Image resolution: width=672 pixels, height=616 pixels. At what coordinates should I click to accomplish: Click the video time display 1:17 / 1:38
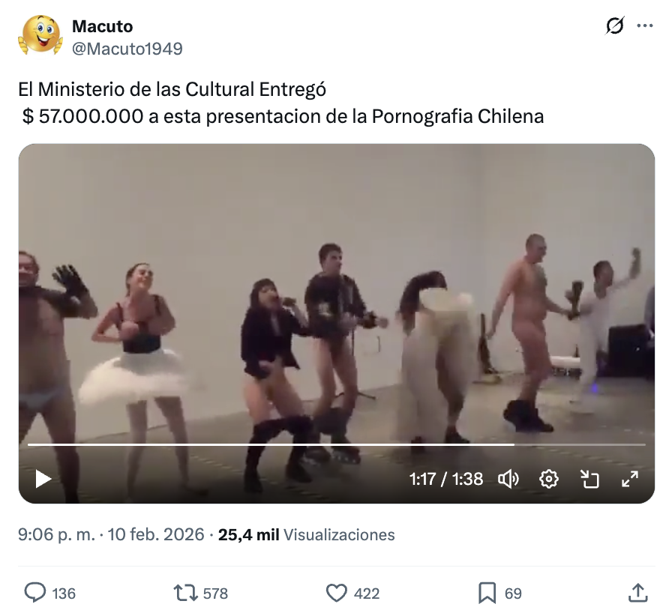[445, 479]
